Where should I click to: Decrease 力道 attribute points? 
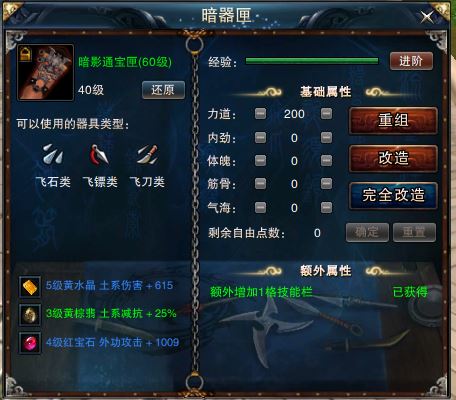coord(260,113)
